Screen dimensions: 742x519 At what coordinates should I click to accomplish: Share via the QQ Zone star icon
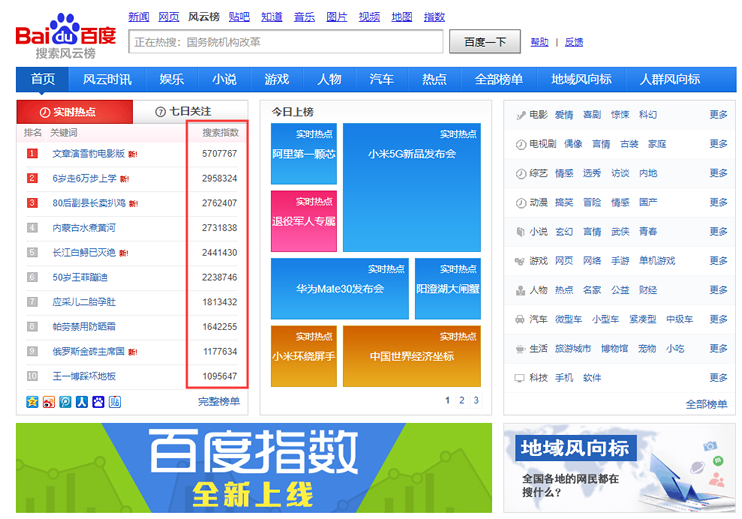click(x=32, y=402)
